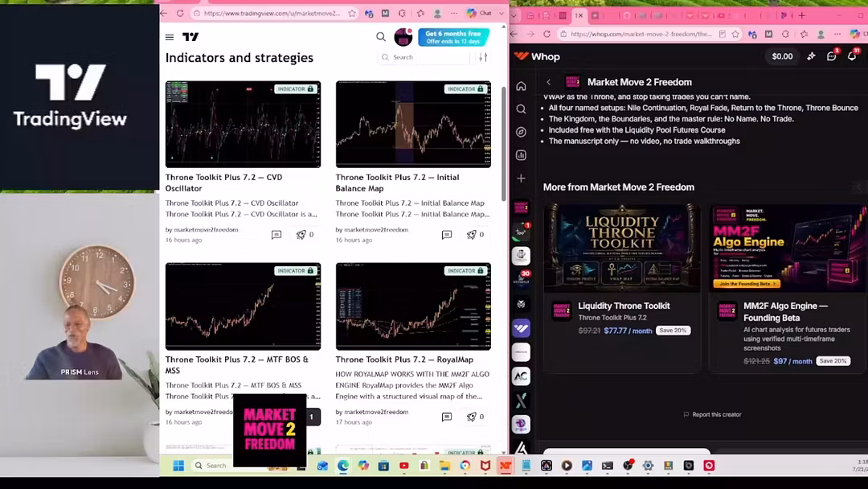This screenshot has height=489, width=868.
Task: Click Get 6 months free offer button
Action: pos(453,37)
